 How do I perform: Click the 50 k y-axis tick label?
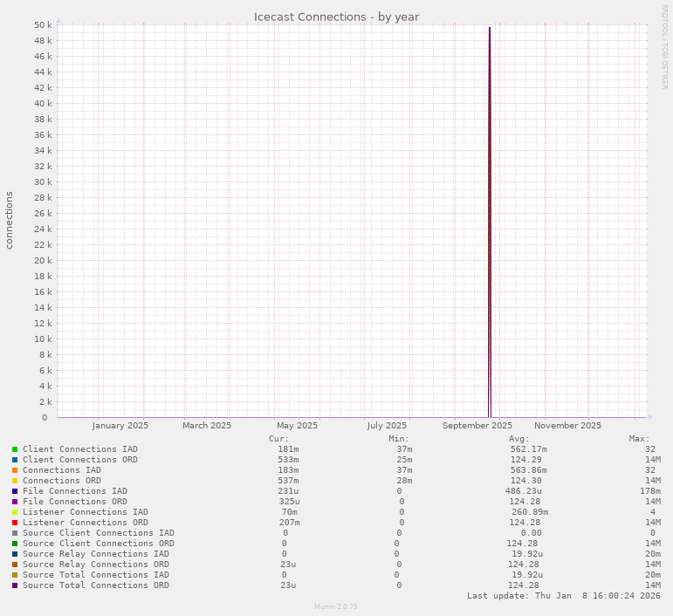point(43,25)
